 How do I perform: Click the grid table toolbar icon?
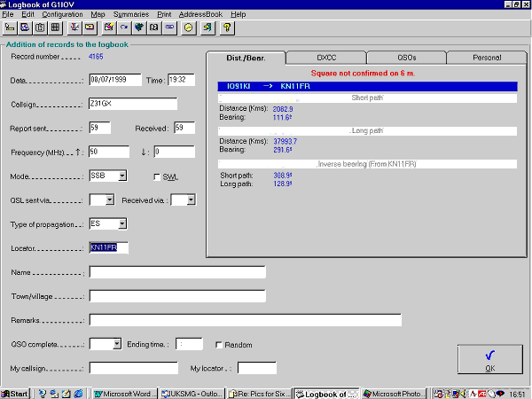55,27
